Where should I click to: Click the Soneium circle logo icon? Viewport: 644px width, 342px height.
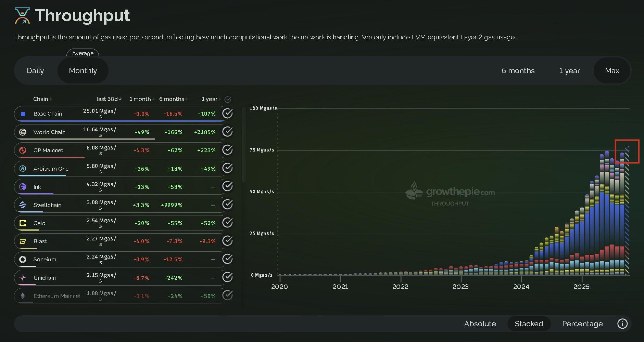coord(23,259)
